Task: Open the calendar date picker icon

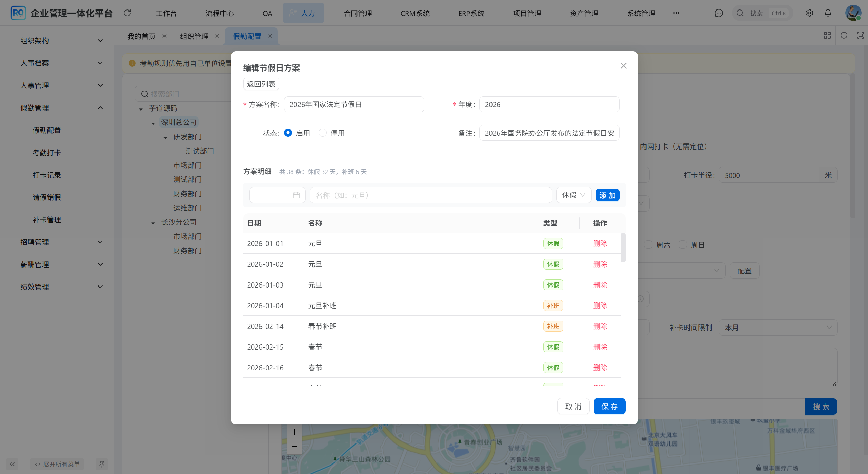Action: [x=296, y=195]
